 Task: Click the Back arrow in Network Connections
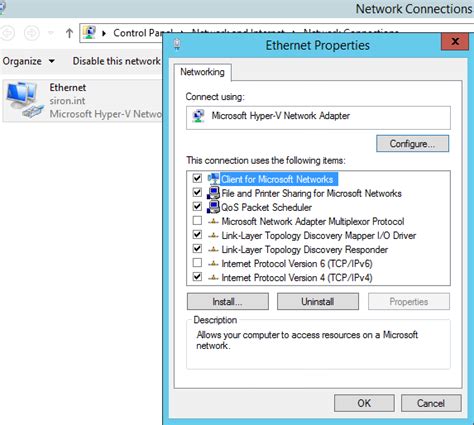7,33
